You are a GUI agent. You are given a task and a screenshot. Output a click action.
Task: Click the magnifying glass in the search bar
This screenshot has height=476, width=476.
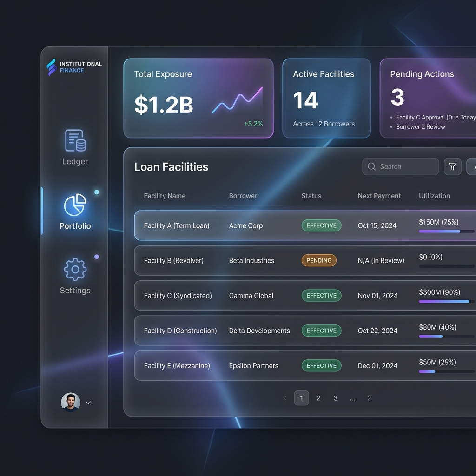click(x=371, y=166)
